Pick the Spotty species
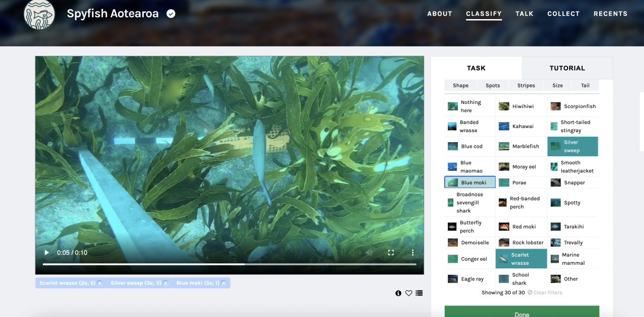 pyautogui.click(x=573, y=202)
